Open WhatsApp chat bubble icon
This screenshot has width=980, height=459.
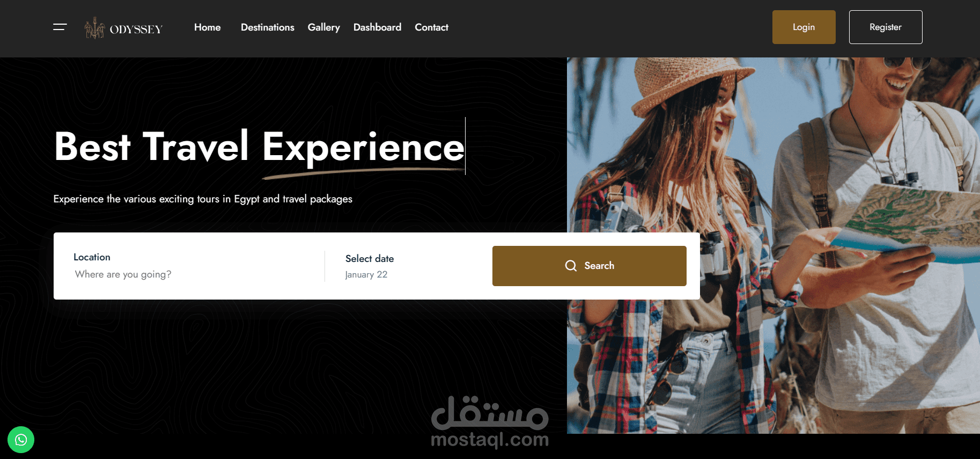[21, 440]
